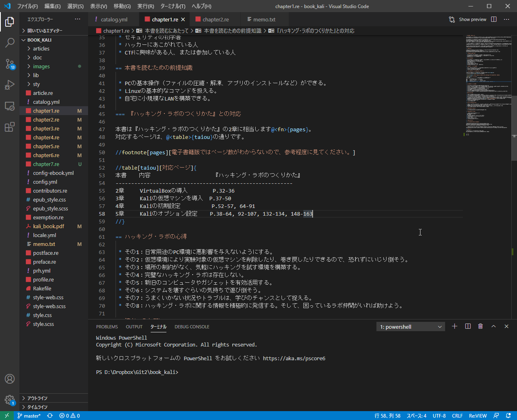Open editor More Actions ellipsis

point(506,19)
